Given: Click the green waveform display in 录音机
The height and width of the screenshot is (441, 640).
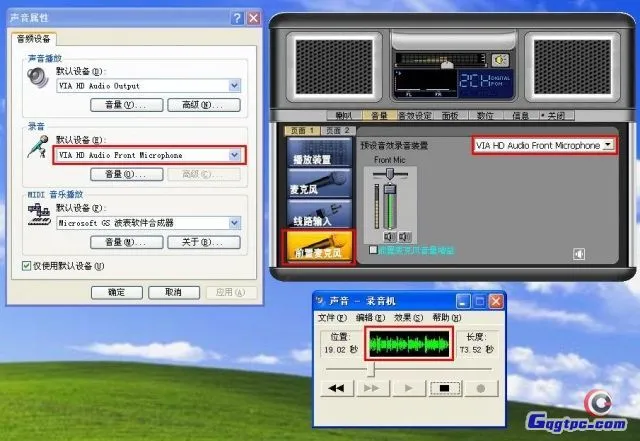Looking at the screenshot, I should coord(409,344).
